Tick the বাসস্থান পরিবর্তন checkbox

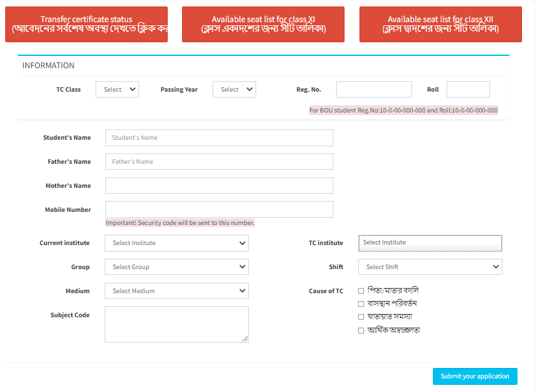click(361, 304)
